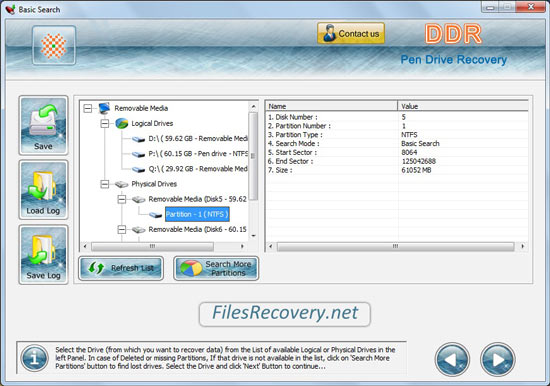Image resolution: width=550 pixels, height=386 pixels.
Task: Select Partition - 1 (NTFS) item
Action: tap(197, 214)
